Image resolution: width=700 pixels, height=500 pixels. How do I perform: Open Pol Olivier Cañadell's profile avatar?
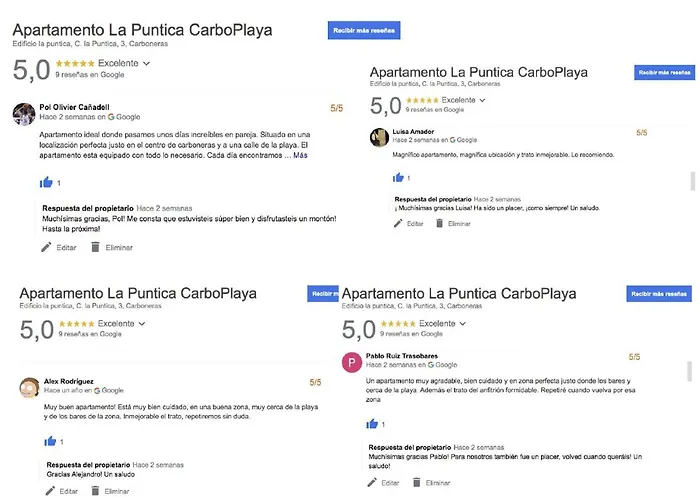pos(24,114)
